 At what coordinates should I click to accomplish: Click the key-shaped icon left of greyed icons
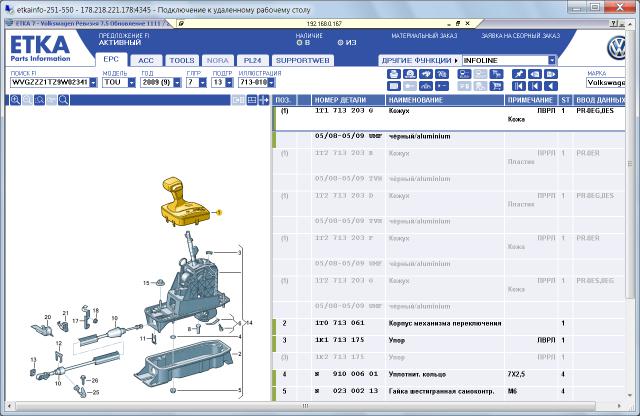[x=442, y=86]
